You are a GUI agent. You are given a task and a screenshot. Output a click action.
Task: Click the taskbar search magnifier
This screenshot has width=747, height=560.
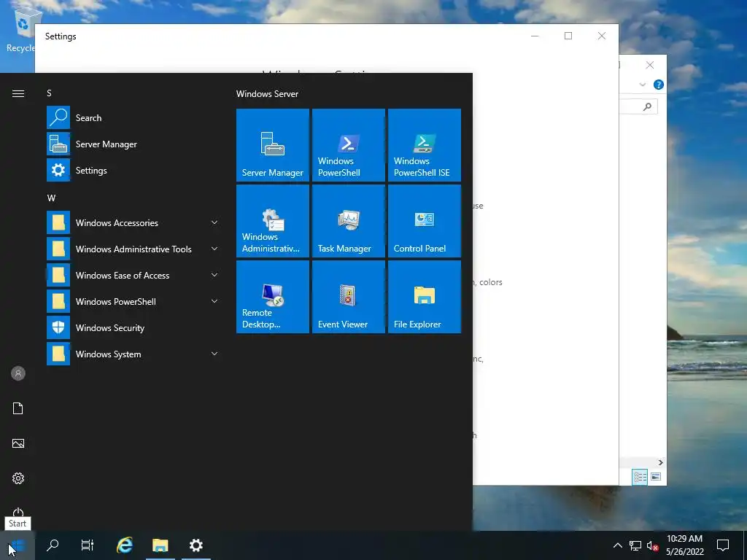click(x=53, y=545)
